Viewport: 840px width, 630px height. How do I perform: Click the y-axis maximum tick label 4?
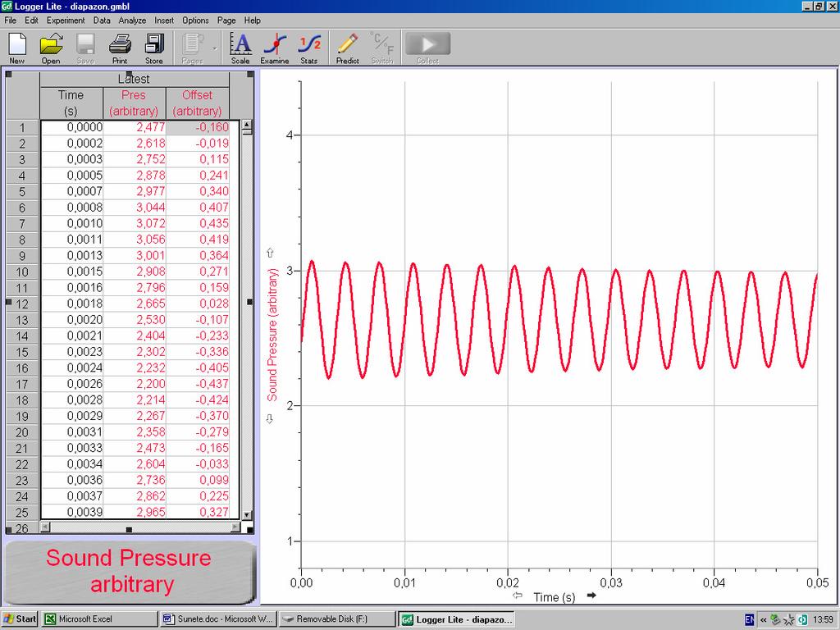tap(290, 135)
